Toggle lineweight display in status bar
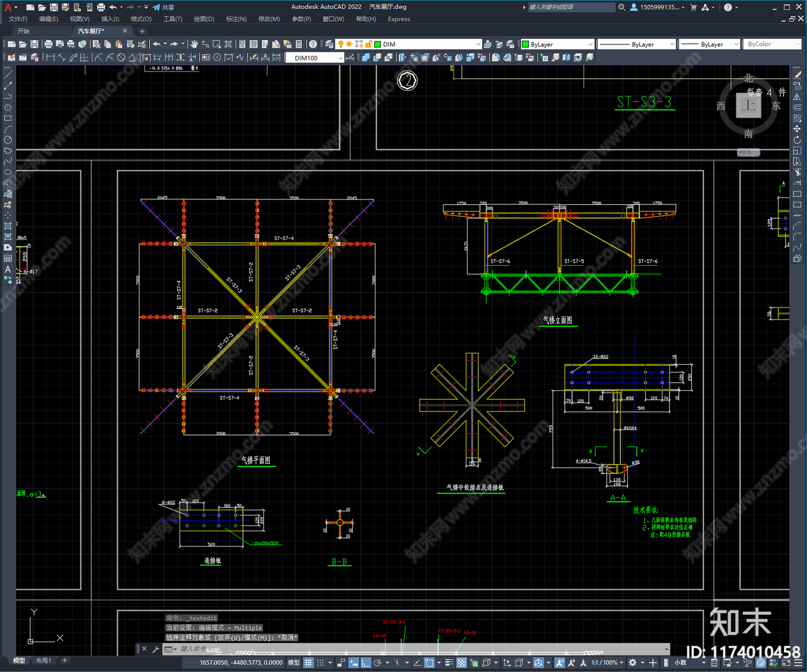This screenshot has height=672, width=807. pyautogui.click(x=449, y=662)
